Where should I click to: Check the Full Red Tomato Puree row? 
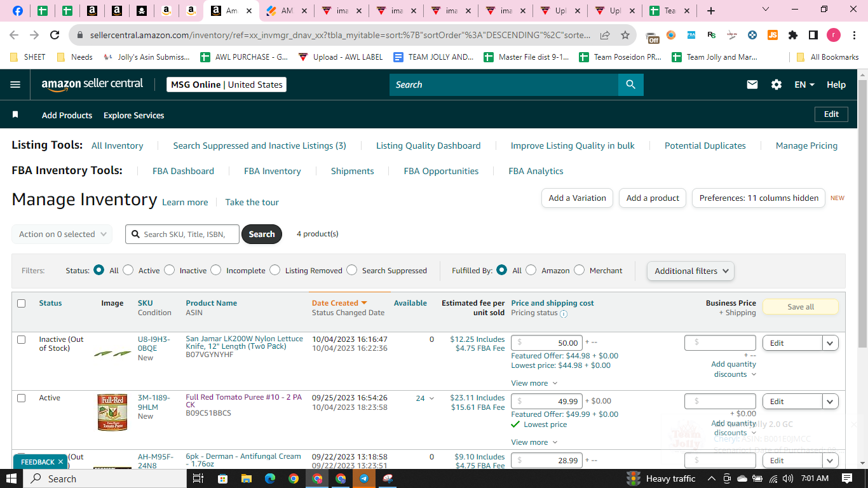click(x=21, y=398)
